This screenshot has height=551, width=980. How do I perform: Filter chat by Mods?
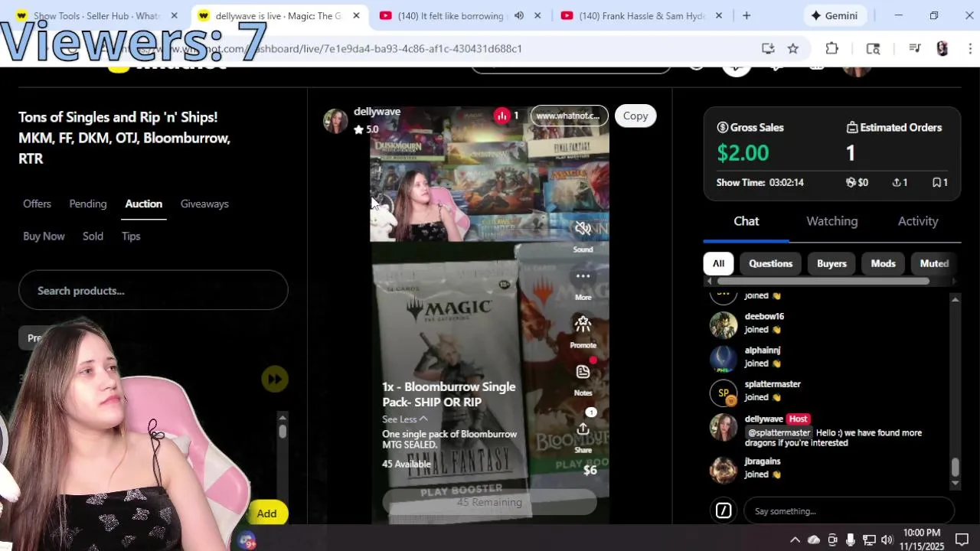[x=883, y=263]
